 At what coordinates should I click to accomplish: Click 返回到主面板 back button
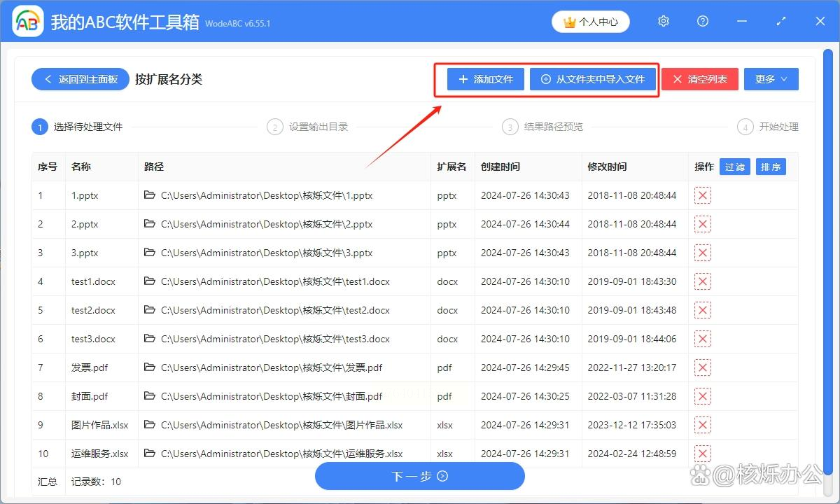pyautogui.click(x=80, y=79)
